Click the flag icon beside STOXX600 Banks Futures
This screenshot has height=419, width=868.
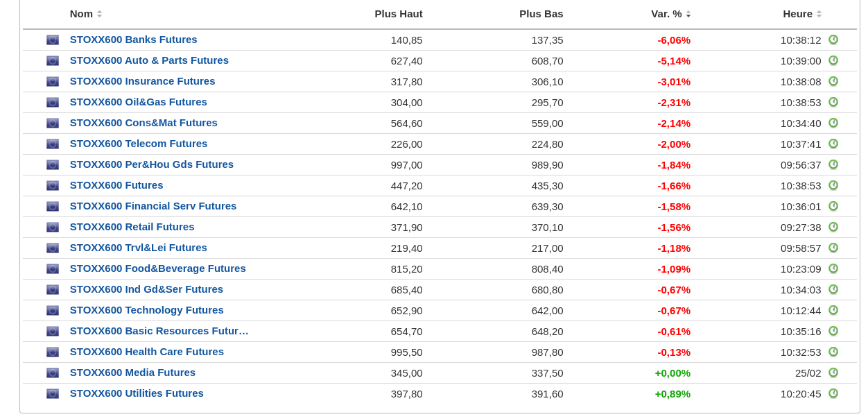[x=53, y=40]
